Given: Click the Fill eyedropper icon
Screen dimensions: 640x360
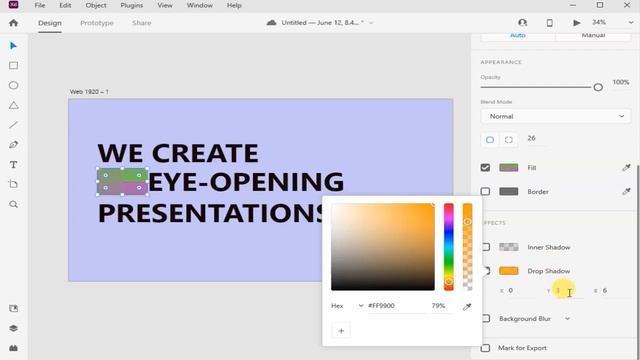Looking at the screenshot, I should coord(626,167).
